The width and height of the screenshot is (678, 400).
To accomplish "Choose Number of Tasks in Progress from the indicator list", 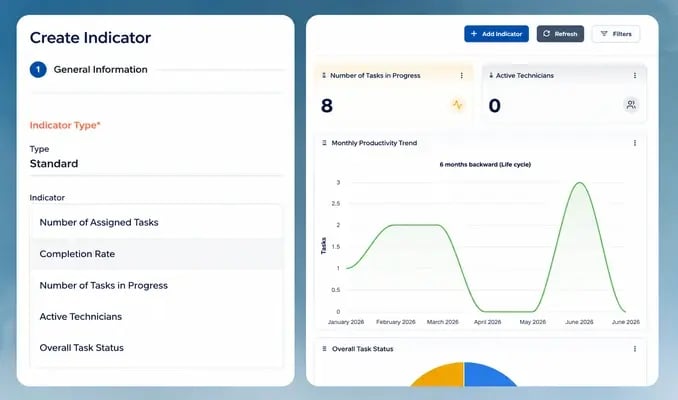I will [x=157, y=285].
